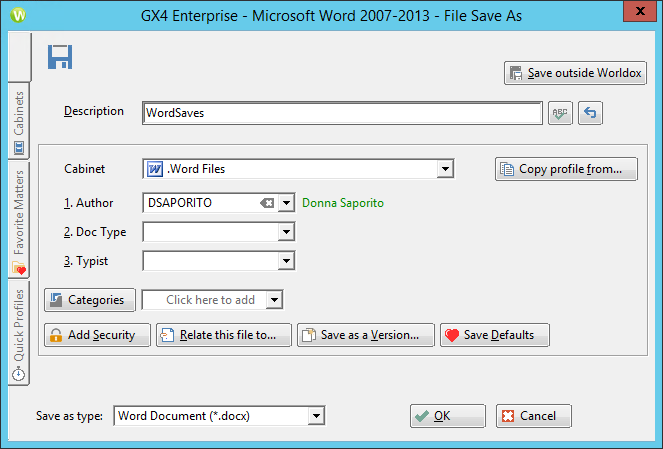The height and width of the screenshot is (449, 663).
Task: Open the Favorite Matters side tab
Action: [x=19, y=220]
